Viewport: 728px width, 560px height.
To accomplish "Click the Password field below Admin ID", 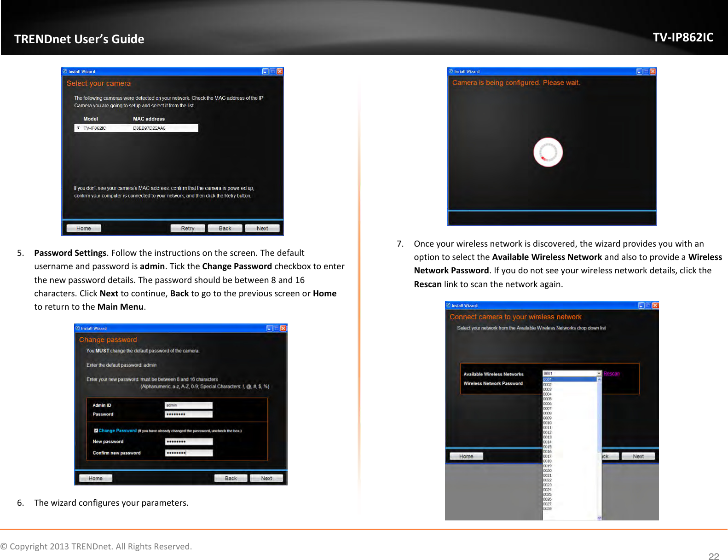I will [x=189, y=414].
